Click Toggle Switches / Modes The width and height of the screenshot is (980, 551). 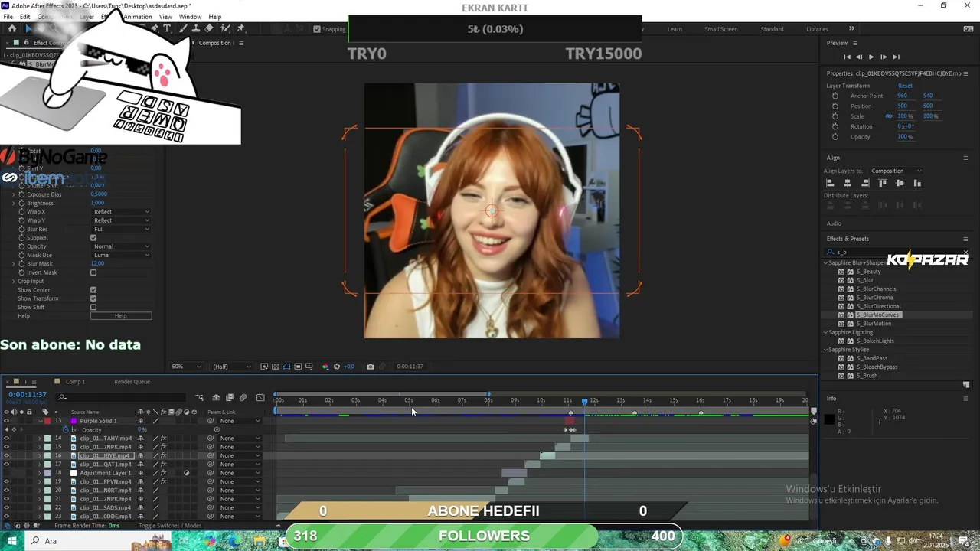(170, 526)
